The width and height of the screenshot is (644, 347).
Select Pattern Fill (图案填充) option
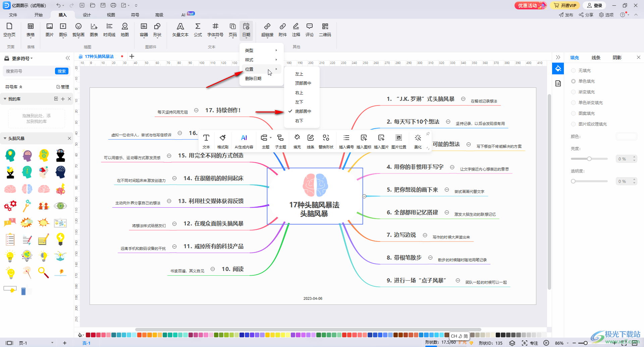(583, 114)
